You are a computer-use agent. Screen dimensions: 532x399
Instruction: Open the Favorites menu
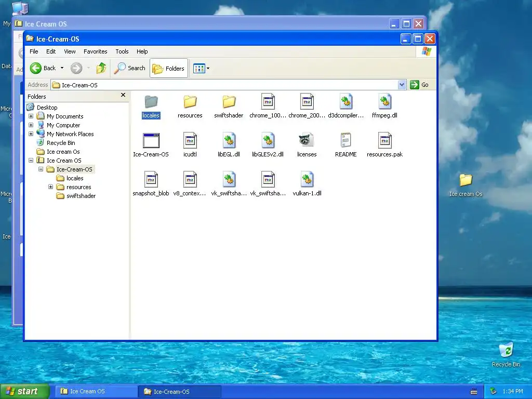(x=96, y=51)
